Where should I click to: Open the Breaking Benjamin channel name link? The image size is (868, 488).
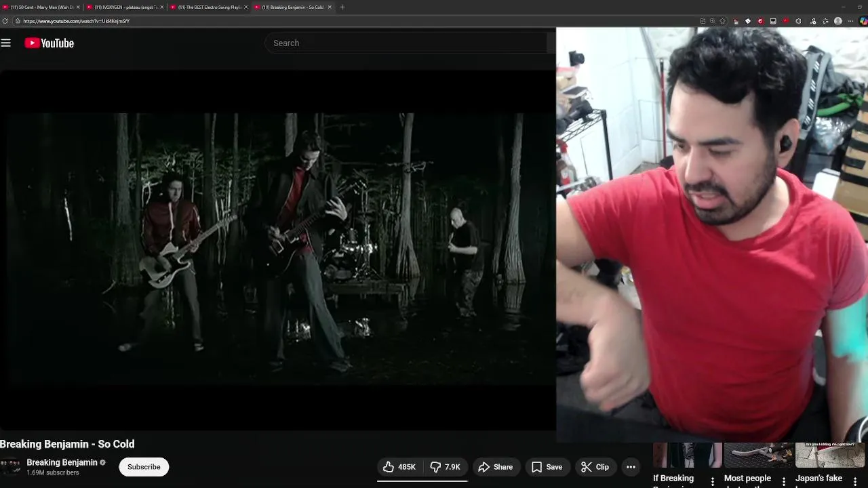pyautogui.click(x=62, y=462)
